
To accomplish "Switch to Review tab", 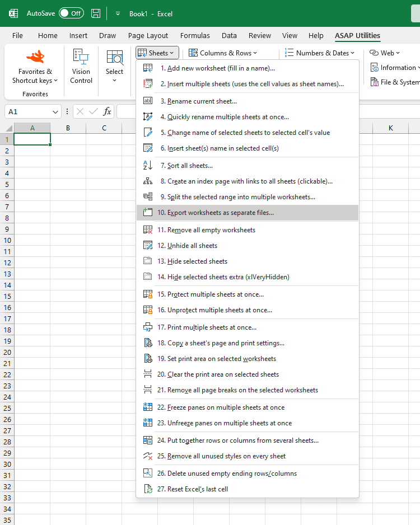I will [260, 35].
